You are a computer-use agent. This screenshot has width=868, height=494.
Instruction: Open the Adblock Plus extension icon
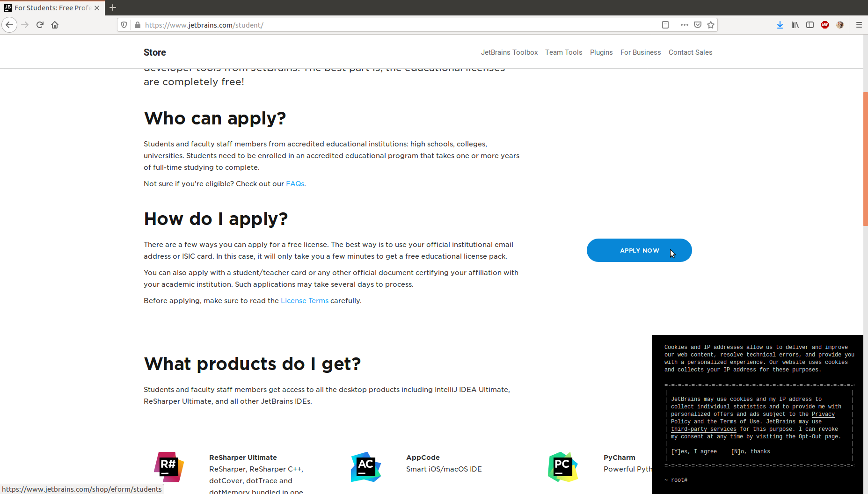coord(825,25)
